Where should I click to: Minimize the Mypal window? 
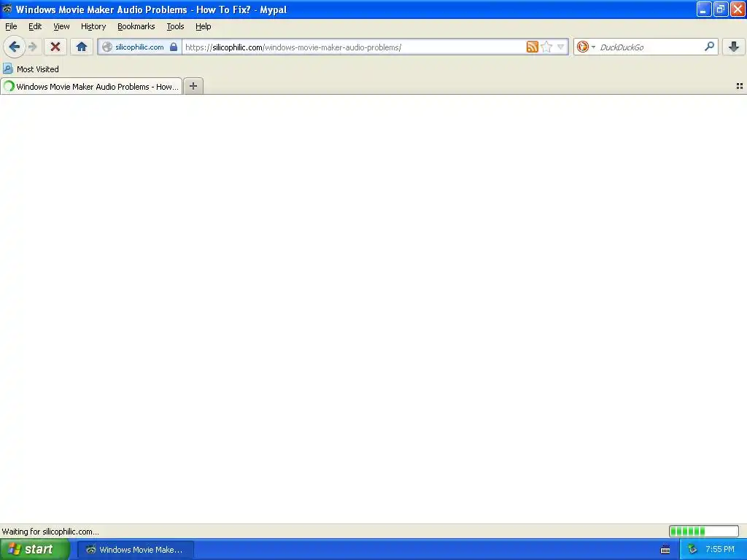704,9
